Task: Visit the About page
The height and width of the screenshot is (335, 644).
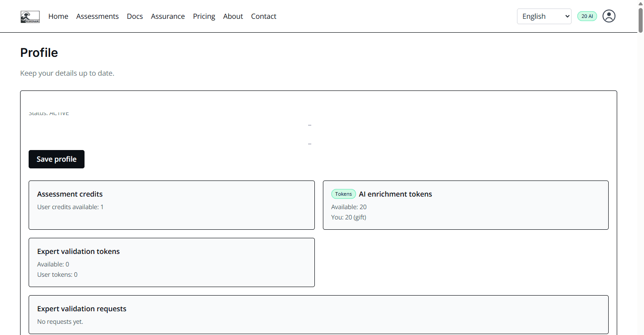Action: click(233, 16)
